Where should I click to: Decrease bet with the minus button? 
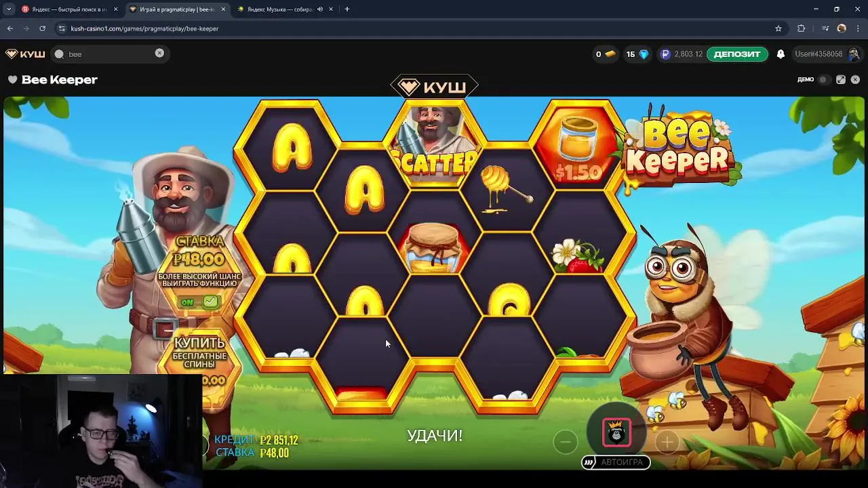565,442
